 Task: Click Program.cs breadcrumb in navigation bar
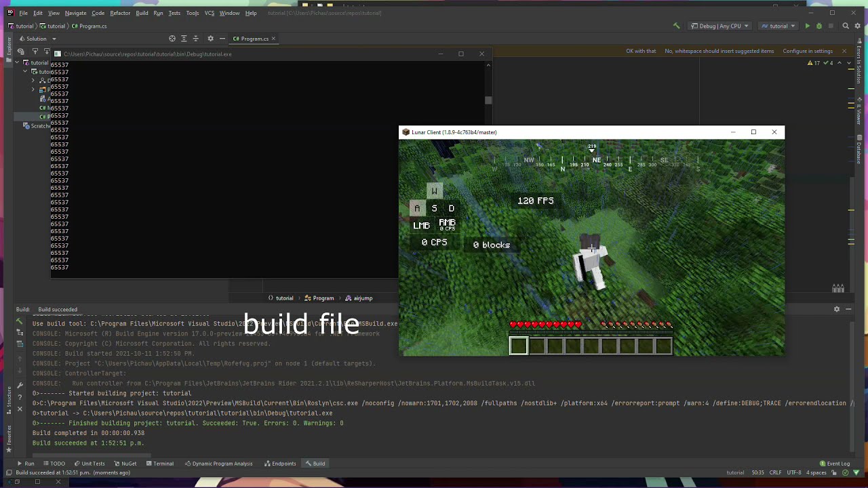[89, 26]
